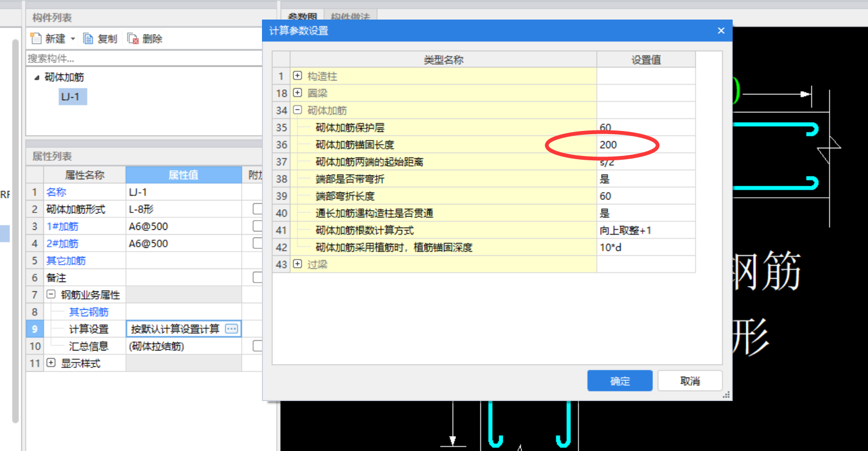The image size is (868, 451).
Task: Open the 计算设置 ellipsis button
Action: (232, 329)
